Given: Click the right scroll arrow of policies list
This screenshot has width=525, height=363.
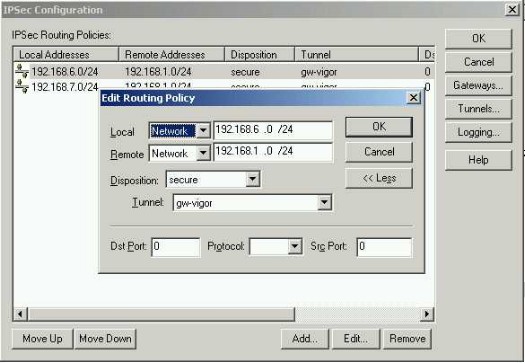Looking at the screenshot, I should pos(427,314).
